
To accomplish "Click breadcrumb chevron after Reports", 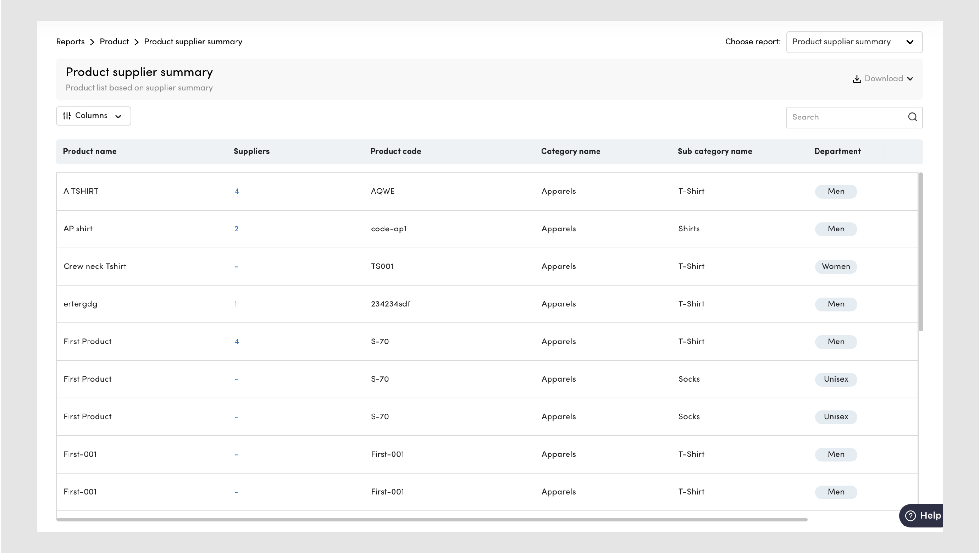I will pyautogui.click(x=92, y=42).
